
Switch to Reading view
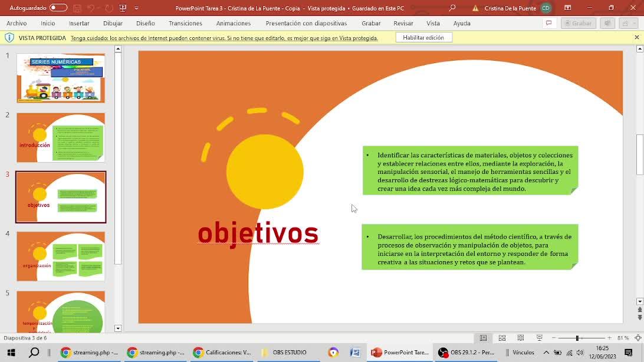pos(520,338)
